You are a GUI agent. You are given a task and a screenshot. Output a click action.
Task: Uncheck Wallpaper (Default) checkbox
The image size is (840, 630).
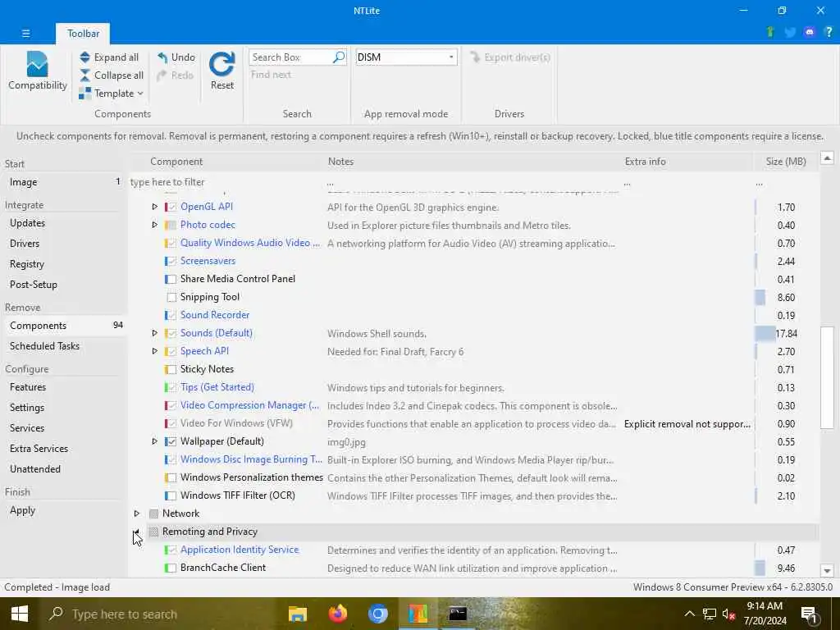tap(171, 441)
